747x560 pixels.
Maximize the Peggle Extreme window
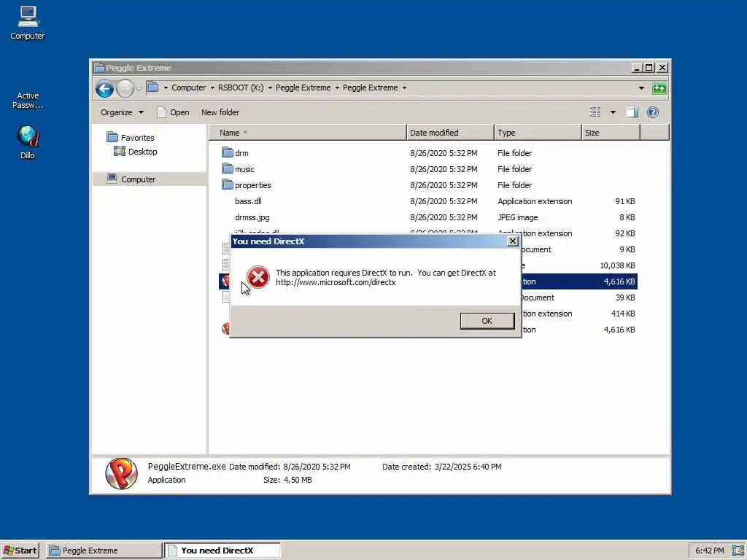click(649, 68)
